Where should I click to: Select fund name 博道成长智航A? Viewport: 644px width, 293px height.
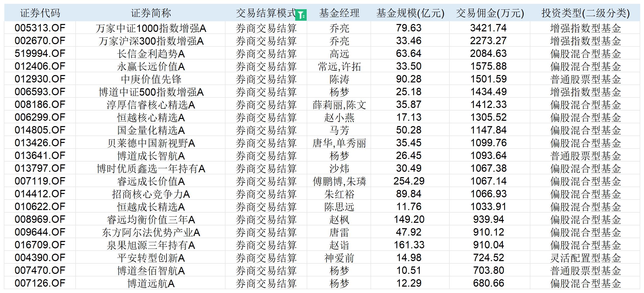tap(151, 156)
